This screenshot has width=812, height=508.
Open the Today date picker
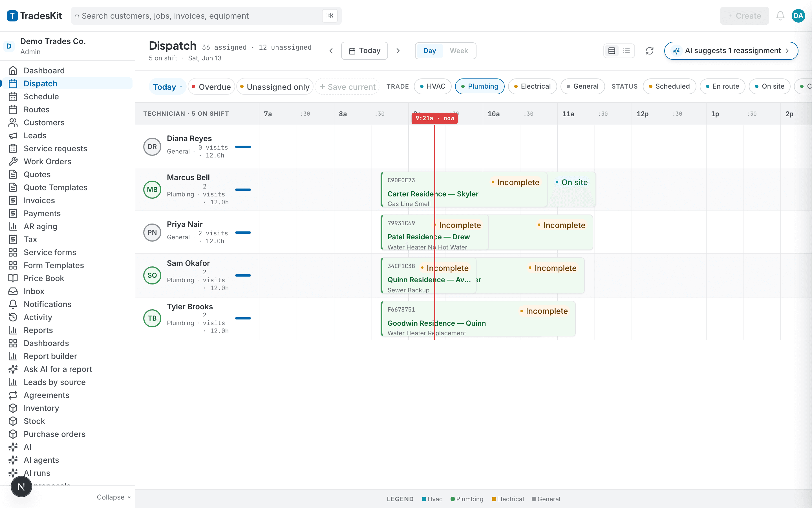coord(364,51)
